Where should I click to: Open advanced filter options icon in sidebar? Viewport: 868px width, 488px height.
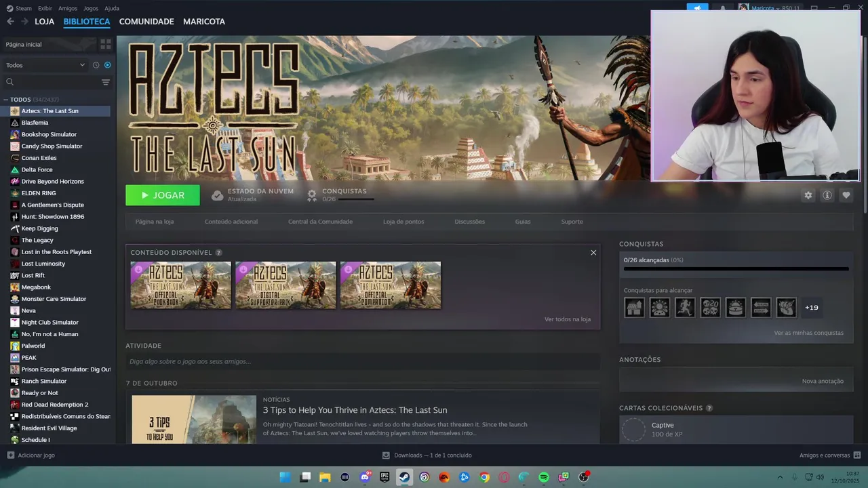tap(106, 82)
